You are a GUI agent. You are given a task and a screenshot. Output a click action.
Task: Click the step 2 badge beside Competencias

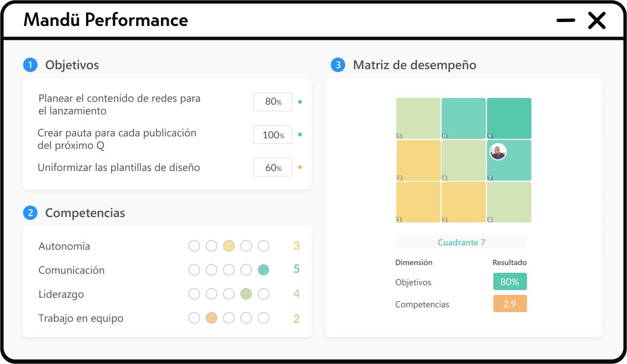pyautogui.click(x=30, y=213)
